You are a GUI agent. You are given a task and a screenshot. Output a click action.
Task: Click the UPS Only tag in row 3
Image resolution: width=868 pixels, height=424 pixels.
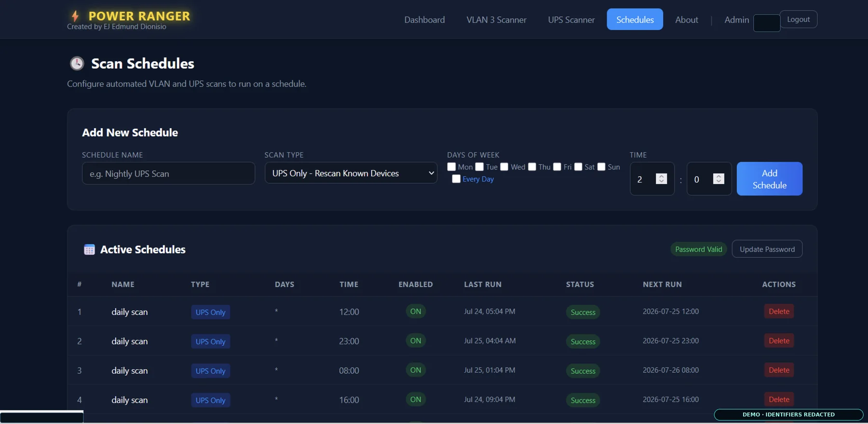210,371
